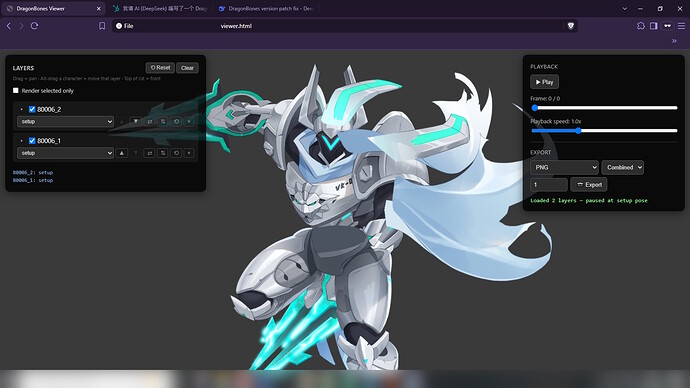
Task: Click the 'Playback speed: 1.0x' label
Action: coord(556,121)
